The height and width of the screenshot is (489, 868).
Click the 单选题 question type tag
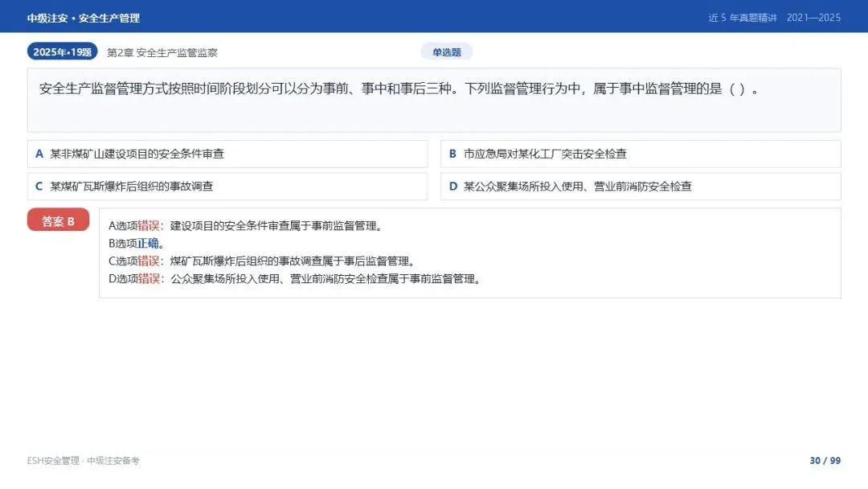tap(446, 52)
